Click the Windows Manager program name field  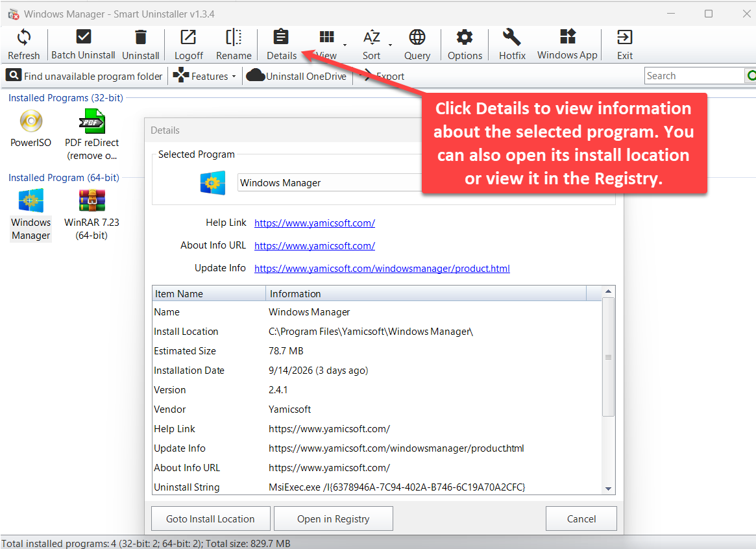click(330, 183)
